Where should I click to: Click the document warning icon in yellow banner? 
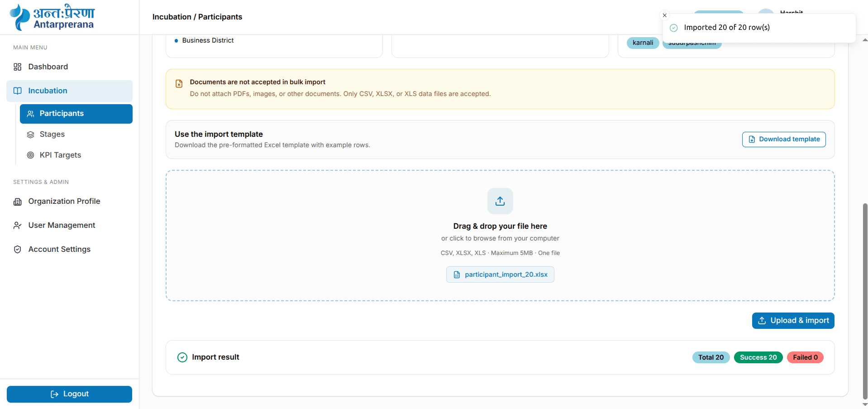tap(179, 84)
